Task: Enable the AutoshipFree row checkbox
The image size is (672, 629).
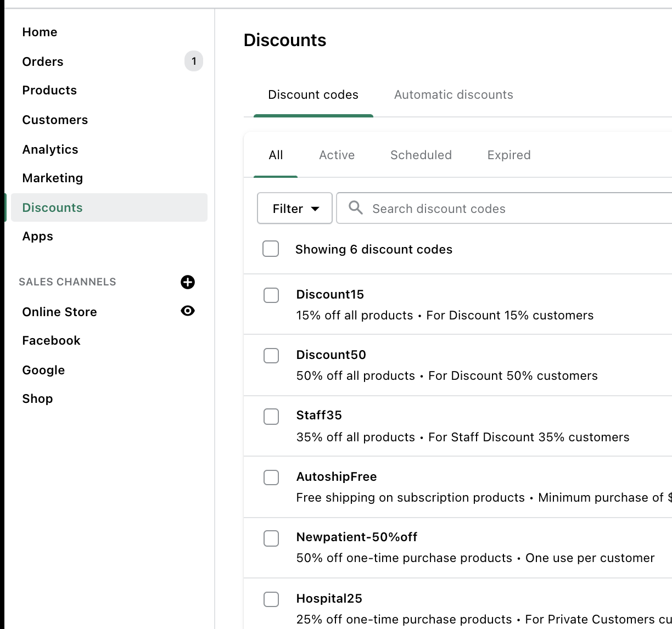Action: click(x=271, y=478)
